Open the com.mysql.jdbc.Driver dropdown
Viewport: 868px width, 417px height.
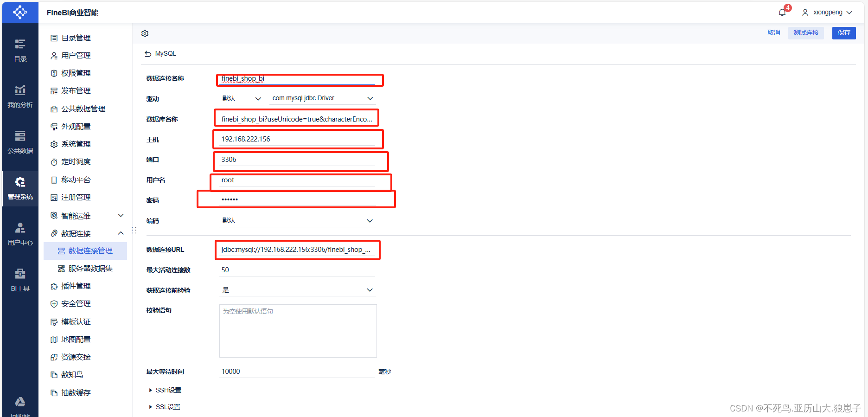[323, 98]
